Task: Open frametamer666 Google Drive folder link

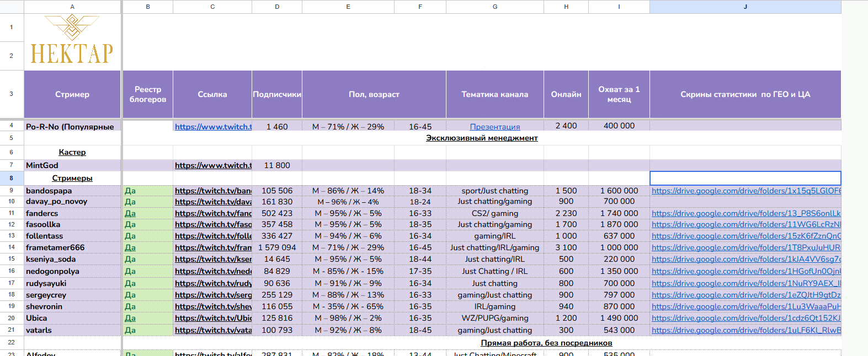Action: pyautogui.click(x=746, y=247)
